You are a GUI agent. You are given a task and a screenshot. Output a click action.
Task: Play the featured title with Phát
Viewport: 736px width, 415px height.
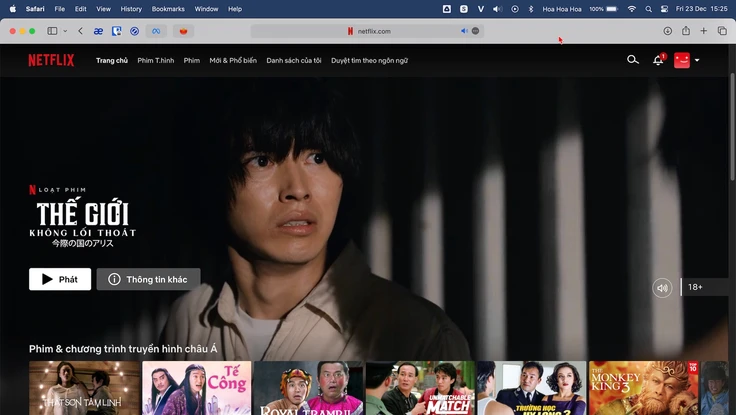(x=60, y=279)
